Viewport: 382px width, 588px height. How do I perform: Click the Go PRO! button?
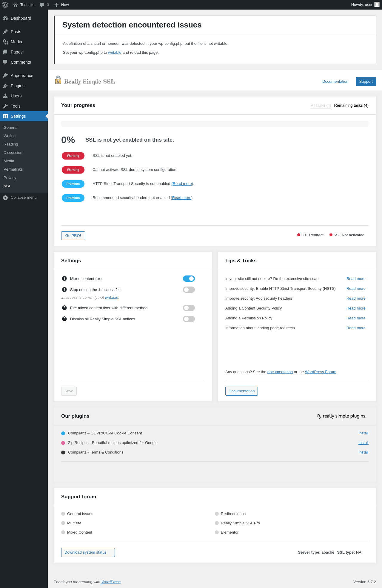click(73, 236)
